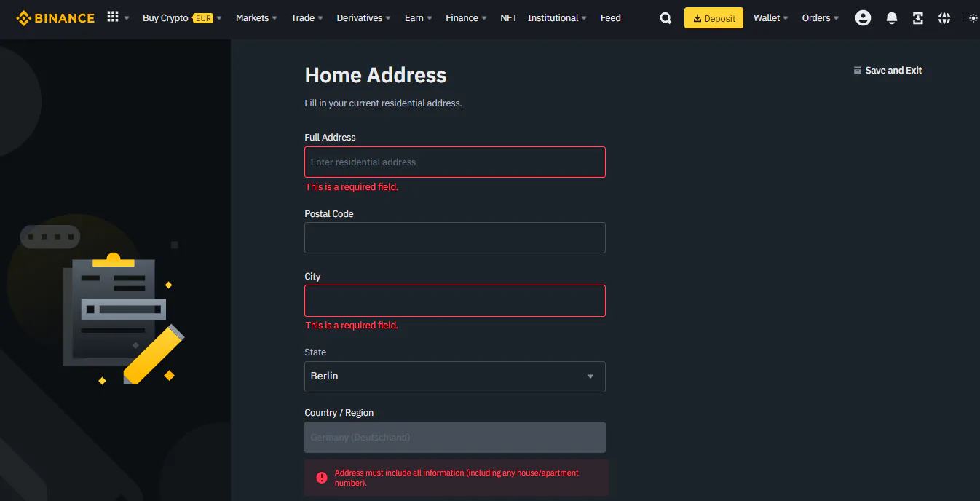This screenshot has height=501, width=980.
Task: Focus the Full Address input field
Action: click(x=455, y=162)
